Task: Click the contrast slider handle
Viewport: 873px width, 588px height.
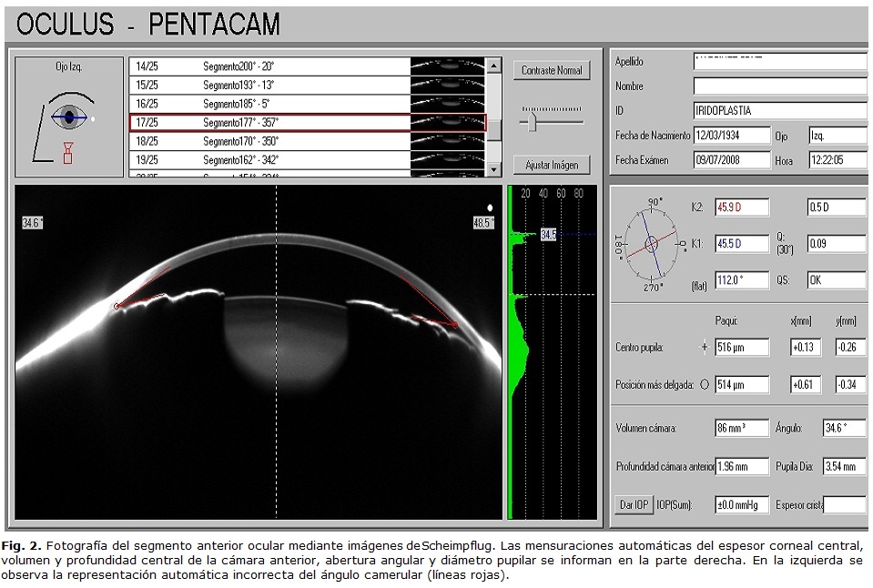Action: [531, 120]
